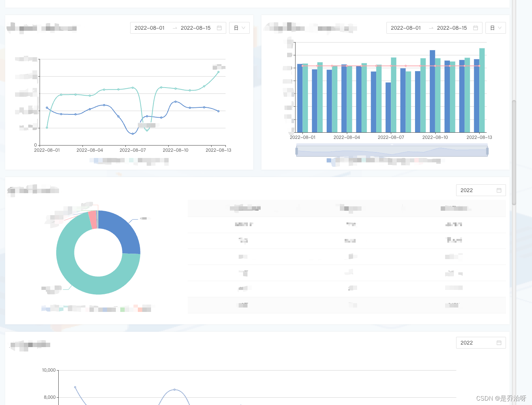This screenshot has height=405, width=532.
Task: Click the tallest blue bar at 2022-08-10
Action: click(432, 91)
